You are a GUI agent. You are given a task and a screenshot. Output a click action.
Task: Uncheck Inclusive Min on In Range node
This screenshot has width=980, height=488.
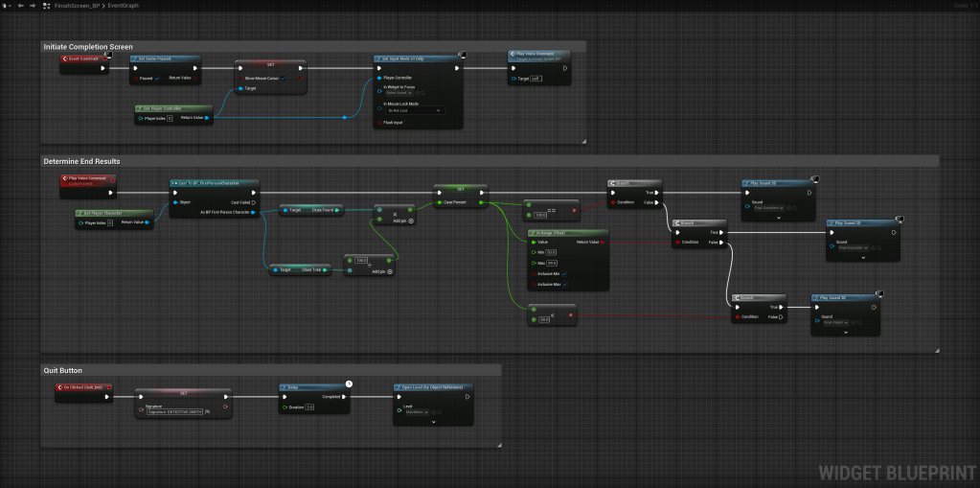566,273
